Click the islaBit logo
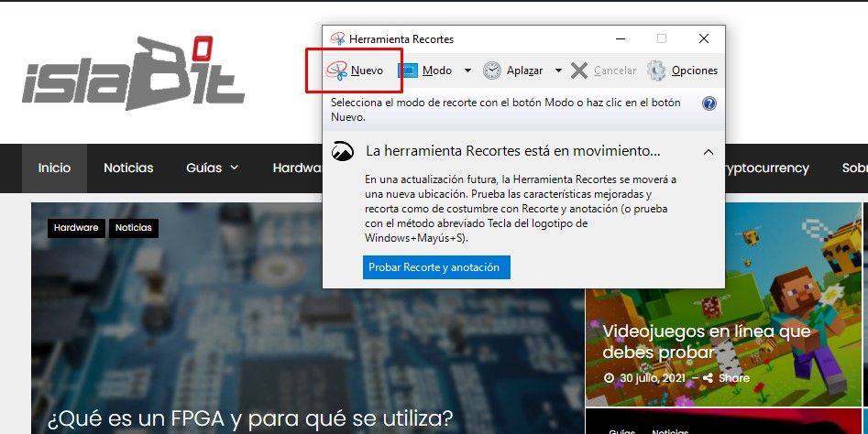This screenshot has width=868, height=434. tap(133, 73)
